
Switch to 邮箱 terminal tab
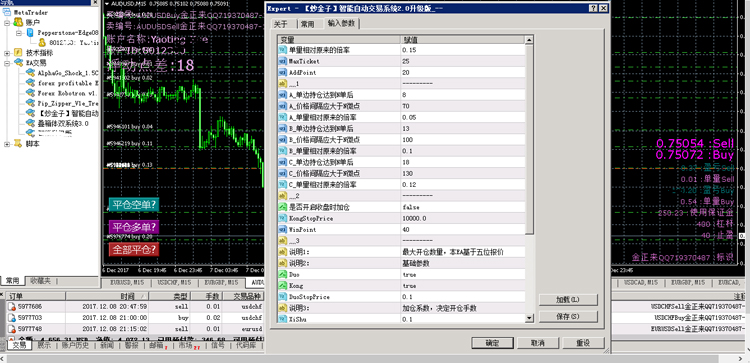click(x=157, y=345)
